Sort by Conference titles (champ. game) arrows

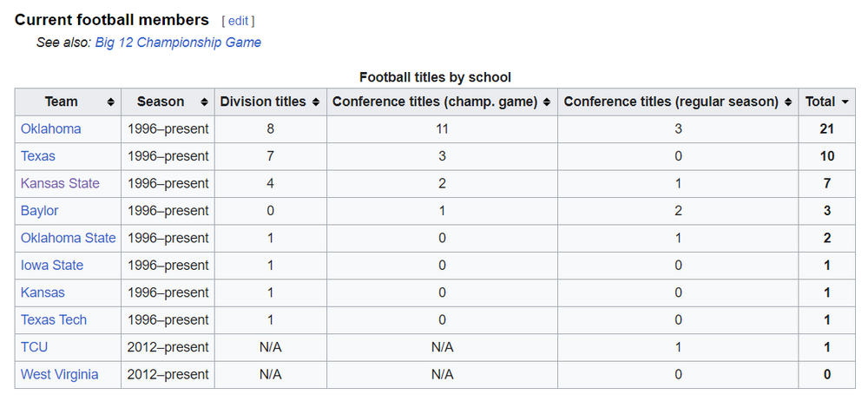(546, 102)
